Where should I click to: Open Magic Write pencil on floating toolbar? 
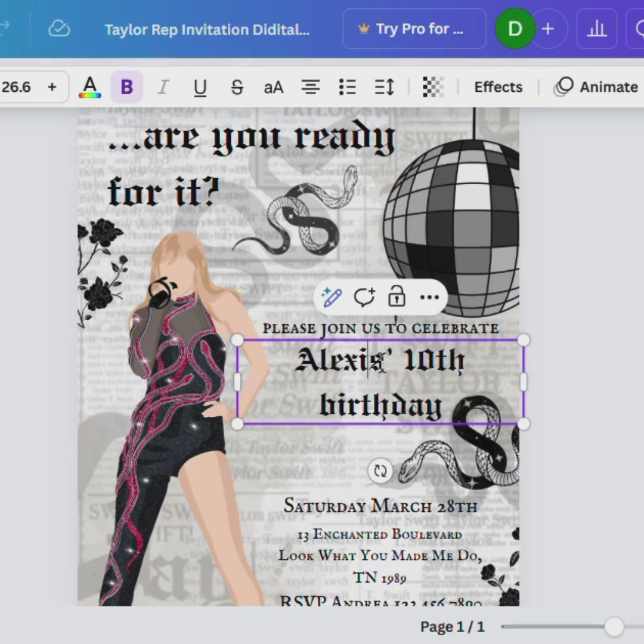coord(332,297)
